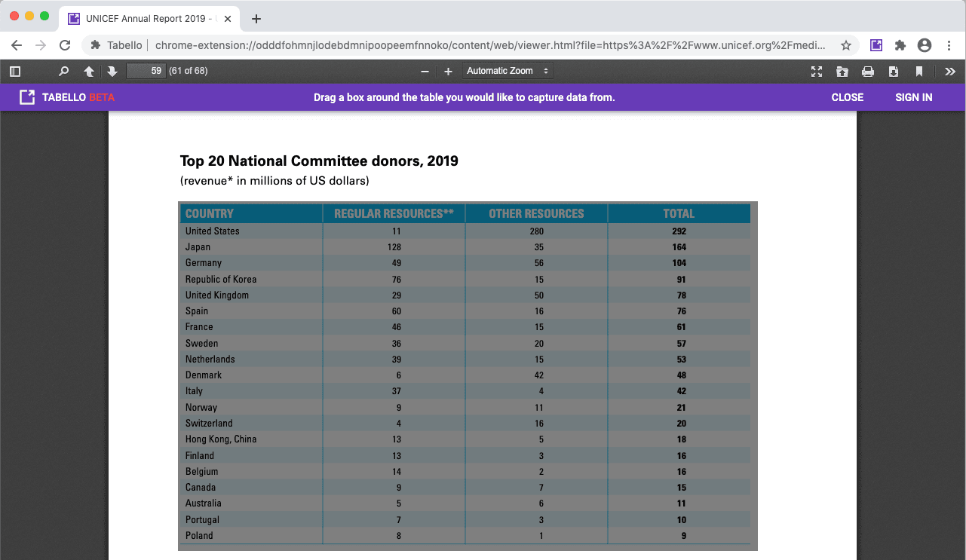
Task: Go to previous page arrow
Action: point(89,71)
